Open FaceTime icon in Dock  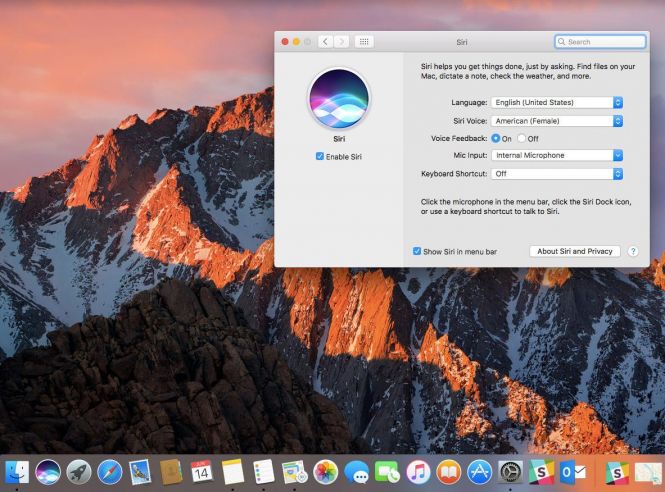point(387,472)
